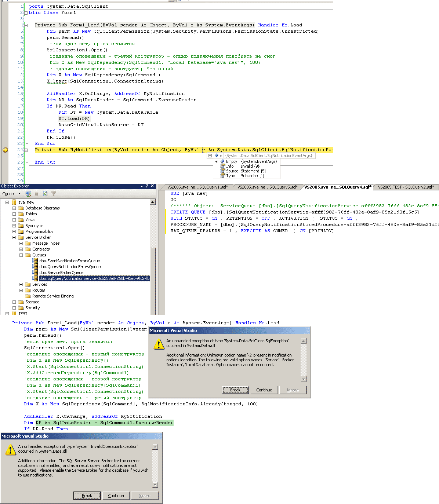Expand the Services folder
The height and width of the screenshot is (504, 439).
tap(21, 284)
